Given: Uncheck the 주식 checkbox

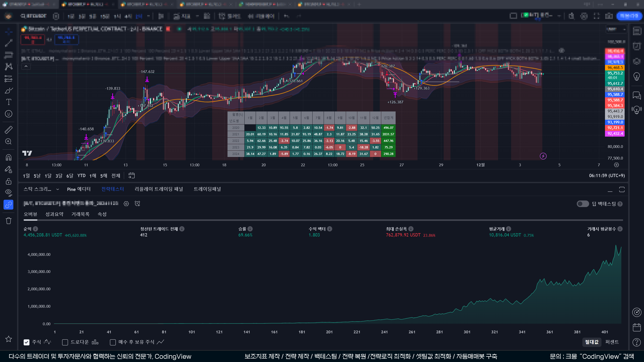Looking at the screenshot, I should point(26,342).
